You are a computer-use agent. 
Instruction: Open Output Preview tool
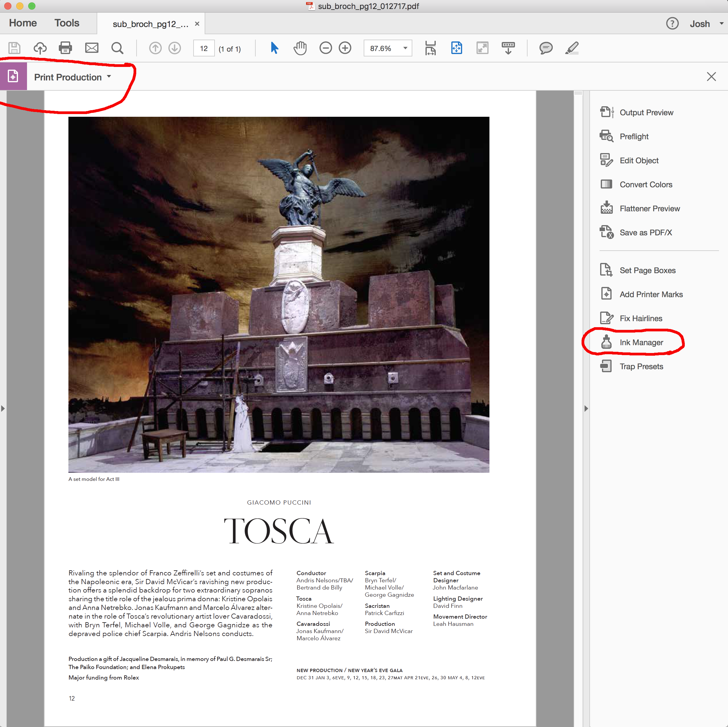pos(646,112)
